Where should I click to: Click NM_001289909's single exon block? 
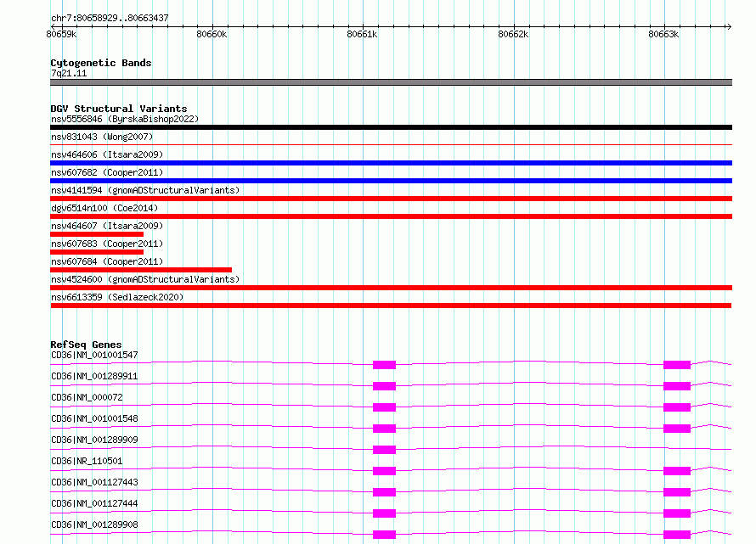384,450
